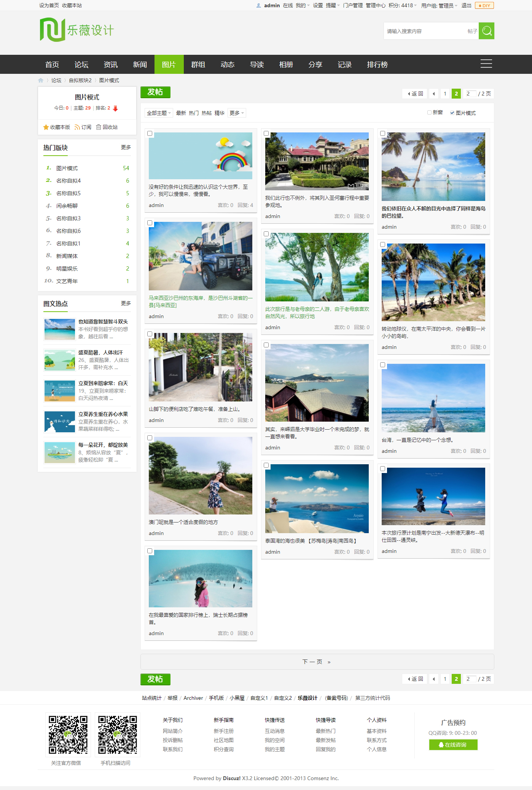Screen dimensions: 532x790
Task: Click the green search magnifier button
Action: coord(486,31)
